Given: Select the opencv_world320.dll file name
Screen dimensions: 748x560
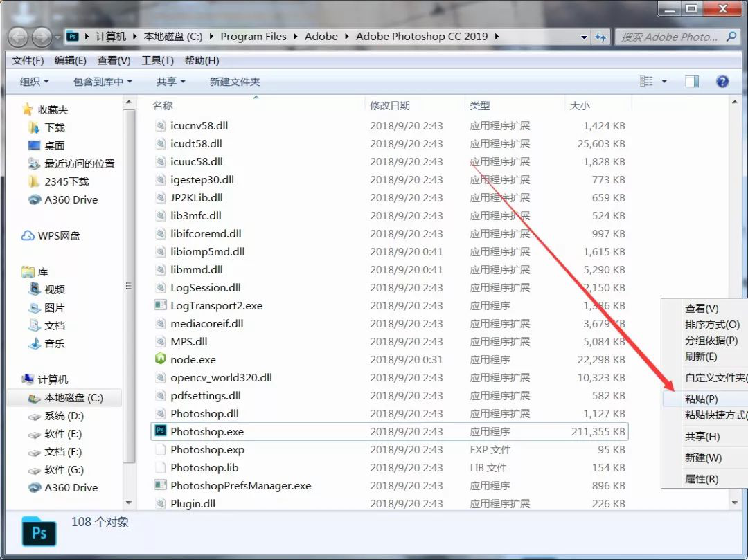Looking at the screenshot, I should (x=222, y=377).
